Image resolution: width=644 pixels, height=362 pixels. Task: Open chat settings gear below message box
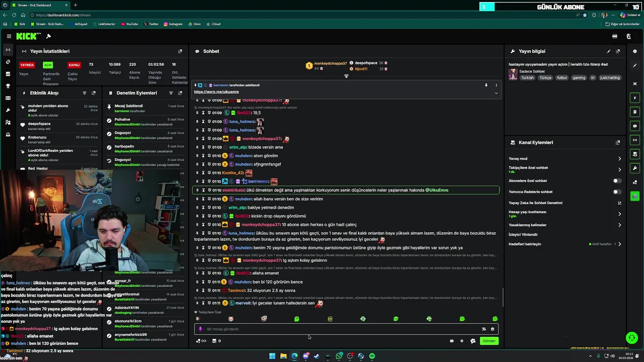point(462,341)
